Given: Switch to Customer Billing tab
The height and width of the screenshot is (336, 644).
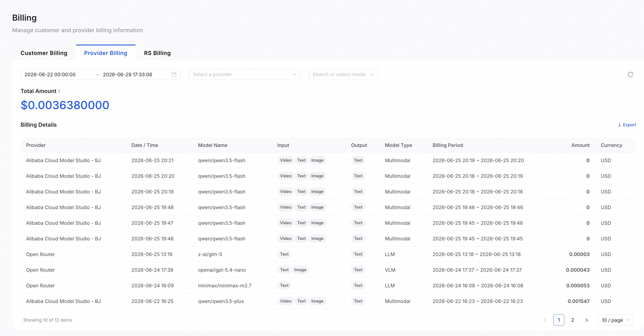Looking at the screenshot, I should click(x=44, y=53).
